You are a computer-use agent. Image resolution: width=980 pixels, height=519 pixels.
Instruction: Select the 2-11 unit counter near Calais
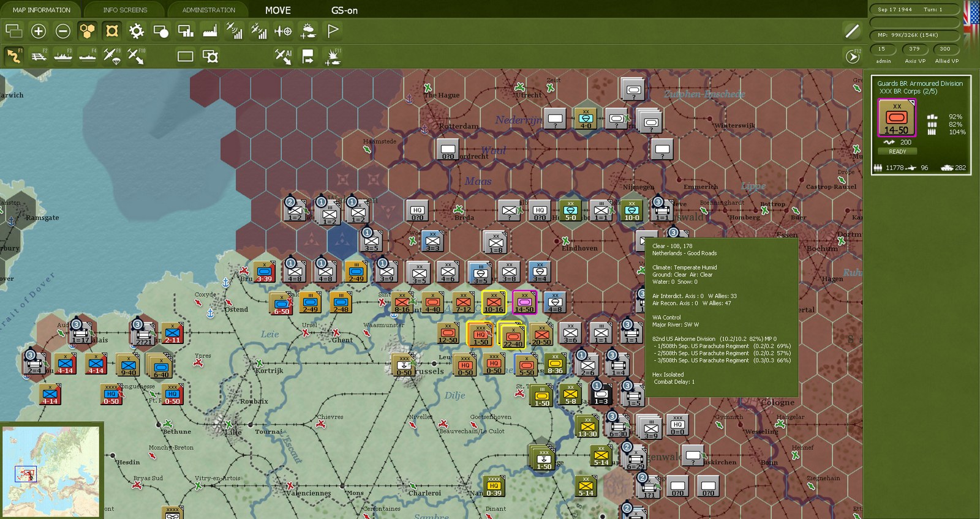(172, 333)
